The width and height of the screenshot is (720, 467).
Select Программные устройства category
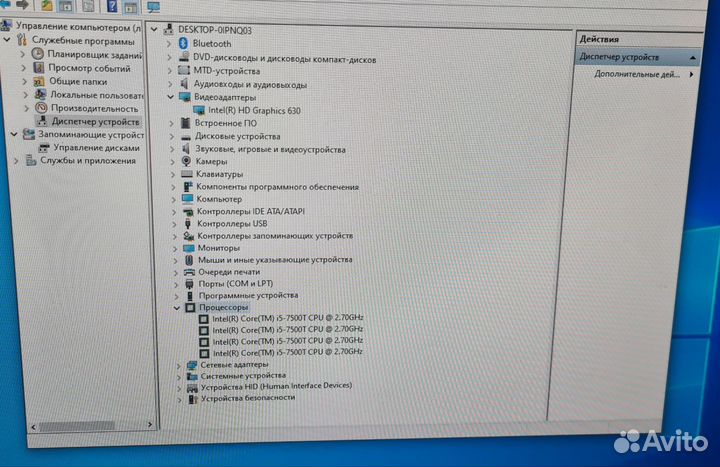coord(248,295)
